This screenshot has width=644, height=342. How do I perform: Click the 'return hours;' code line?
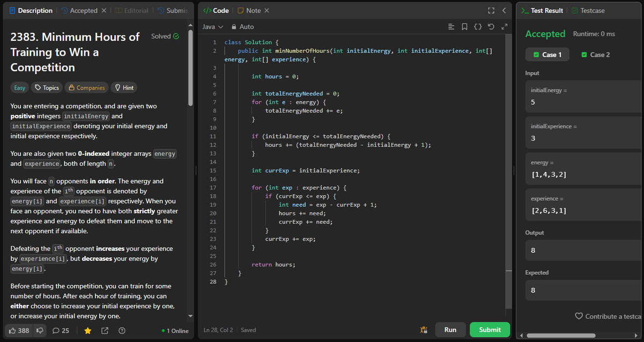click(x=273, y=265)
